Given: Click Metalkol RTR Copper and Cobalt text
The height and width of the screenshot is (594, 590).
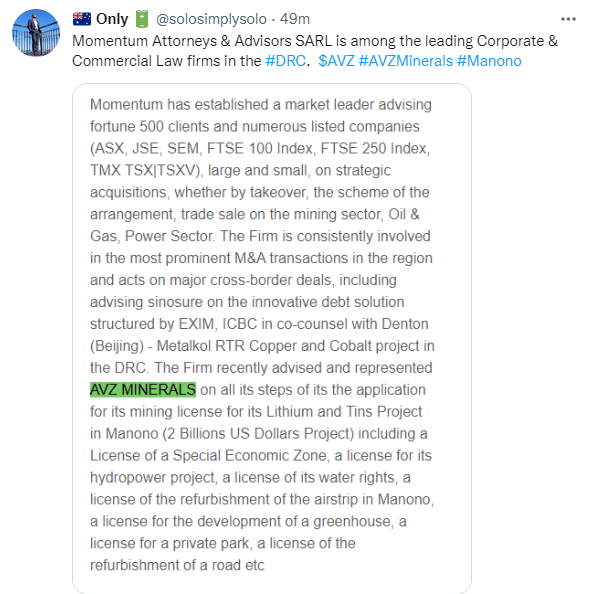Looking at the screenshot, I should [x=260, y=346].
